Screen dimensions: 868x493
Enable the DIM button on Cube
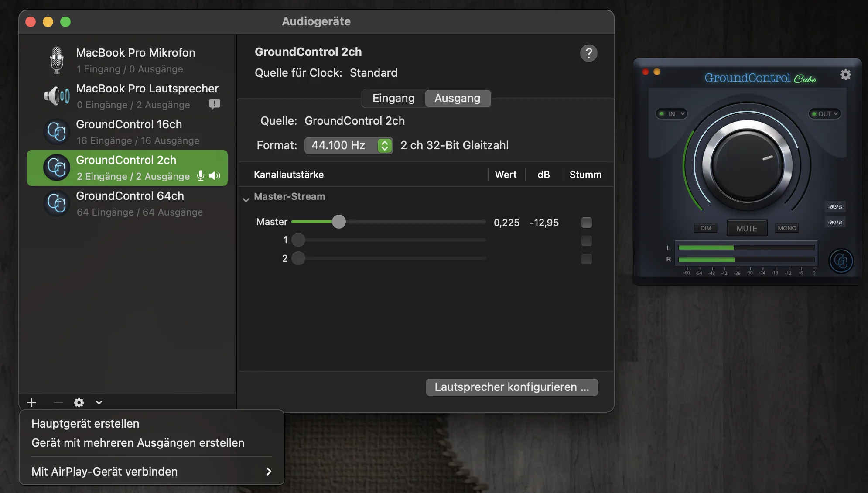point(706,228)
